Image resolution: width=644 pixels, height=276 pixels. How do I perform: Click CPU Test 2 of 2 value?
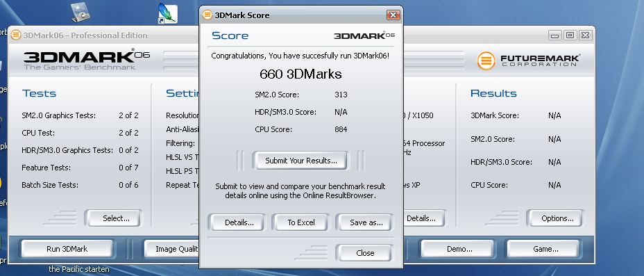(x=128, y=133)
